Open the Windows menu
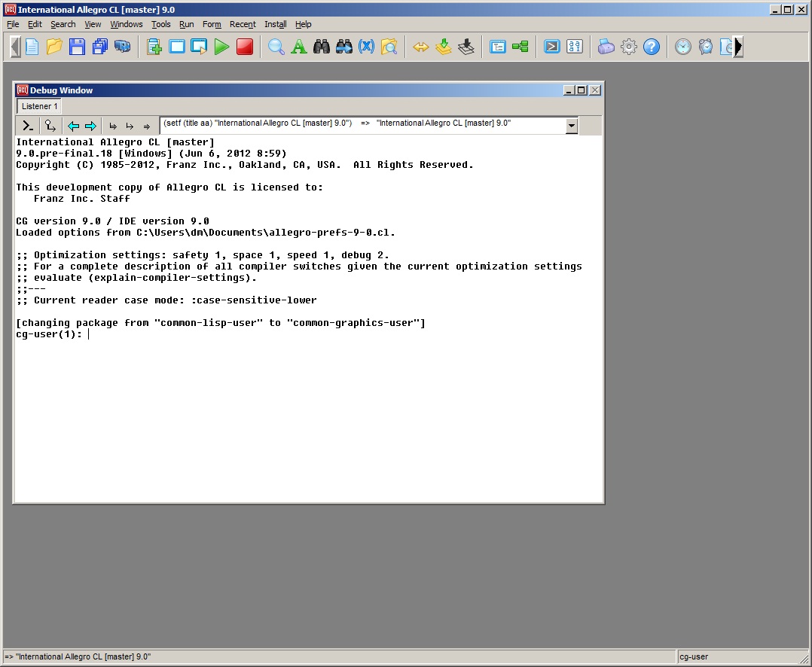Screen dimensions: 812x667 (x=126, y=24)
